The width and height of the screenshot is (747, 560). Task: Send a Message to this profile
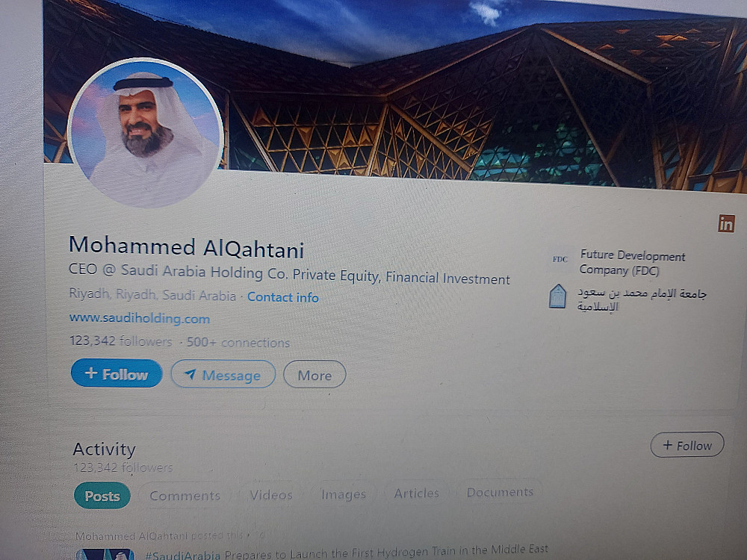pos(223,375)
